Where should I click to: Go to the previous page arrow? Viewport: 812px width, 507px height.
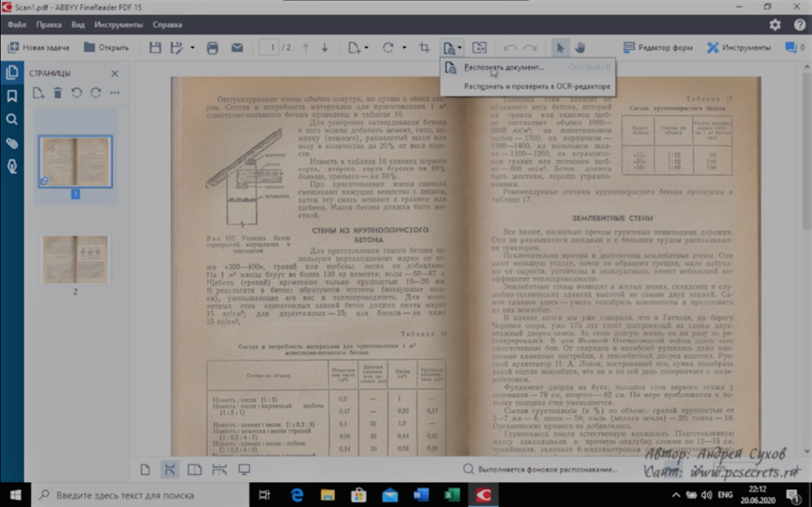tap(305, 47)
